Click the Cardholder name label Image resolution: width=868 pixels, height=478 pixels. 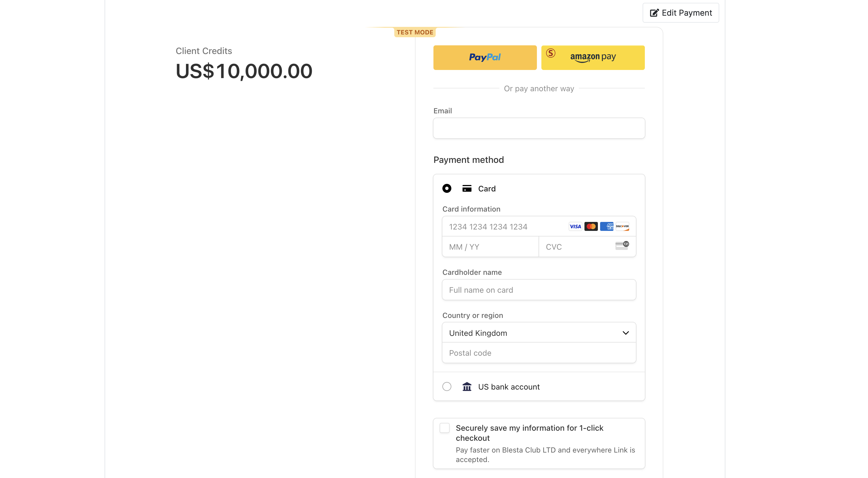[472, 272]
